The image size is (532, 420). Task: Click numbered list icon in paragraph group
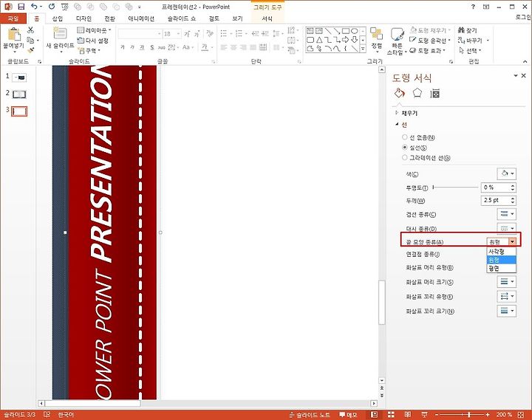[x=240, y=33]
